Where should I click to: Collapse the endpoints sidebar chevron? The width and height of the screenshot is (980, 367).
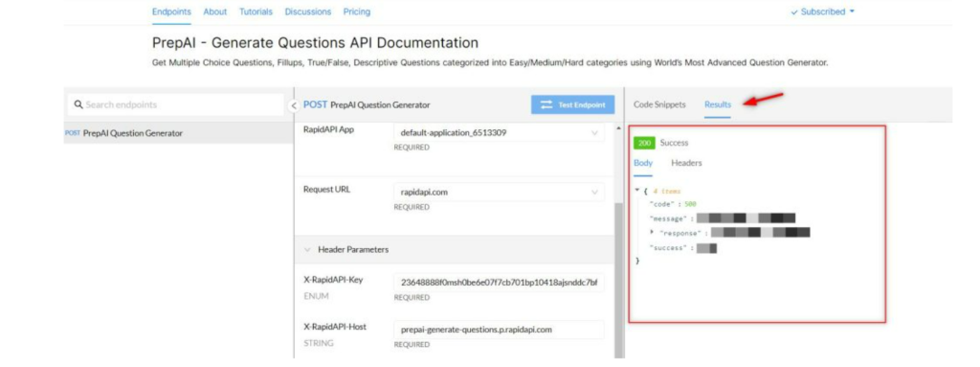point(294,105)
